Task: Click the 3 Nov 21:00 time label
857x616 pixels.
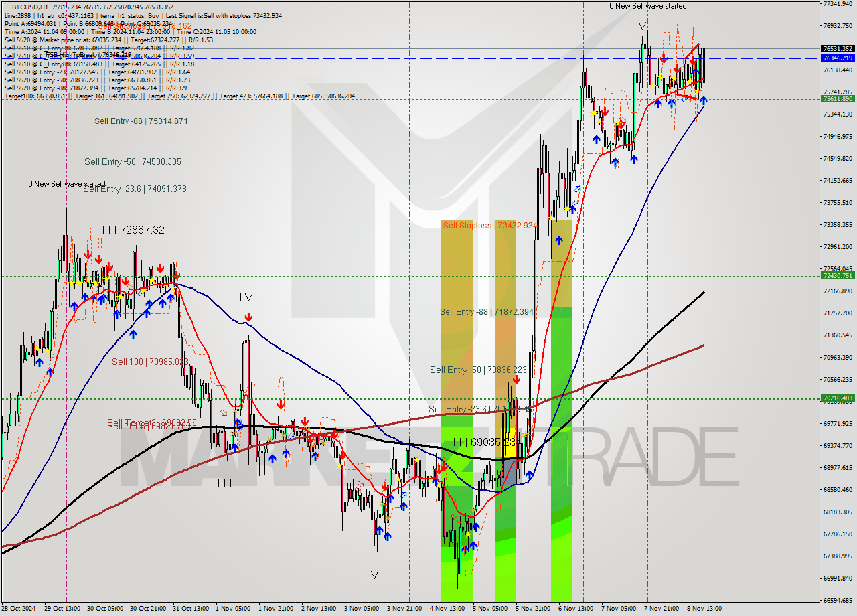Action: (x=405, y=609)
